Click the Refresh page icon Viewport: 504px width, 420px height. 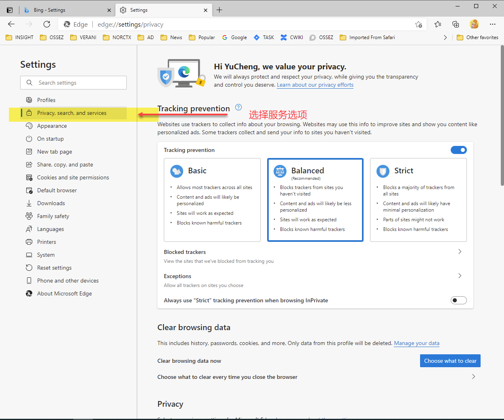coord(47,24)
